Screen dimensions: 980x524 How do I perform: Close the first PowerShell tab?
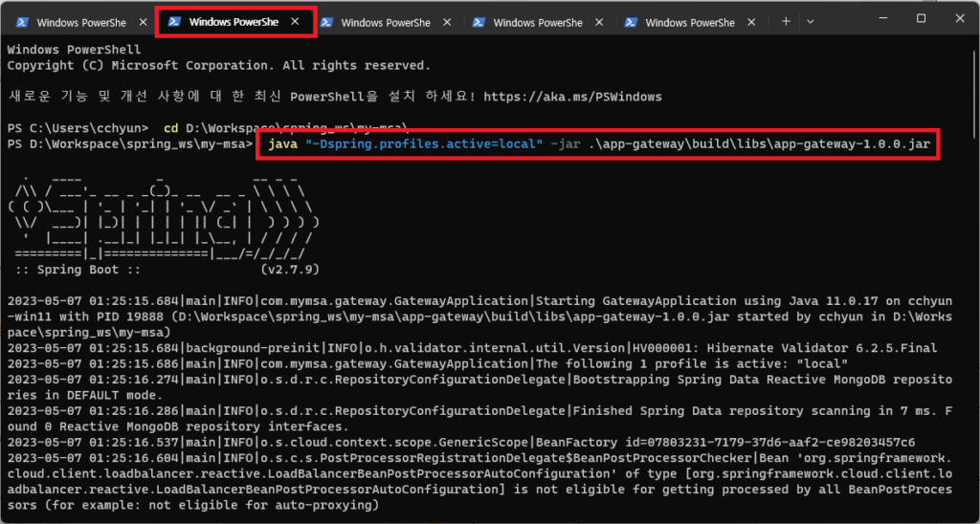[x=143, y=22]
